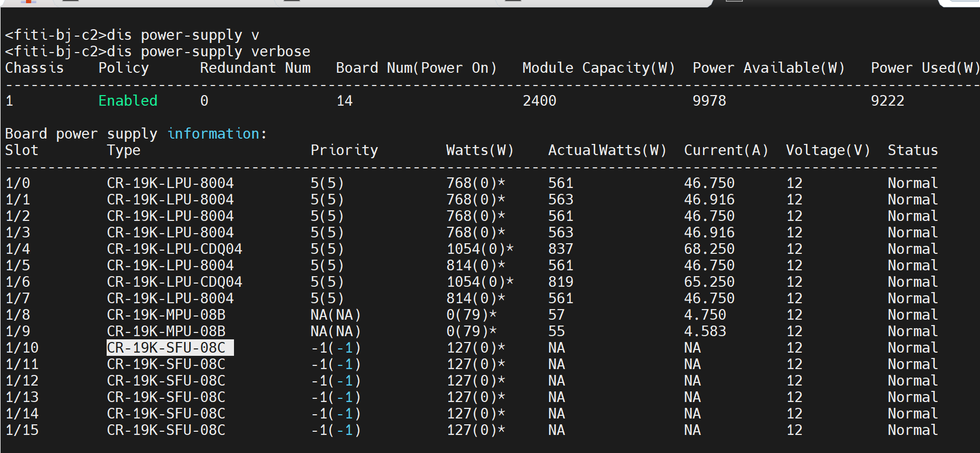The width and height of the screenshot is (980, 453).
Task: Click the "dis power-supply verbose" command line
Action: (x=158, y=52)
